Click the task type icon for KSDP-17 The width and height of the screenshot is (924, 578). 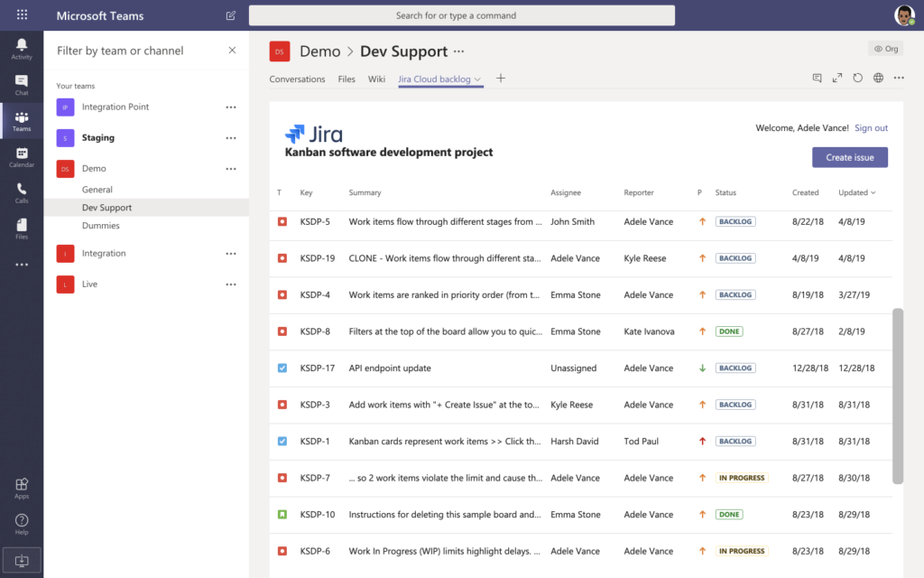tap(282, 368)
